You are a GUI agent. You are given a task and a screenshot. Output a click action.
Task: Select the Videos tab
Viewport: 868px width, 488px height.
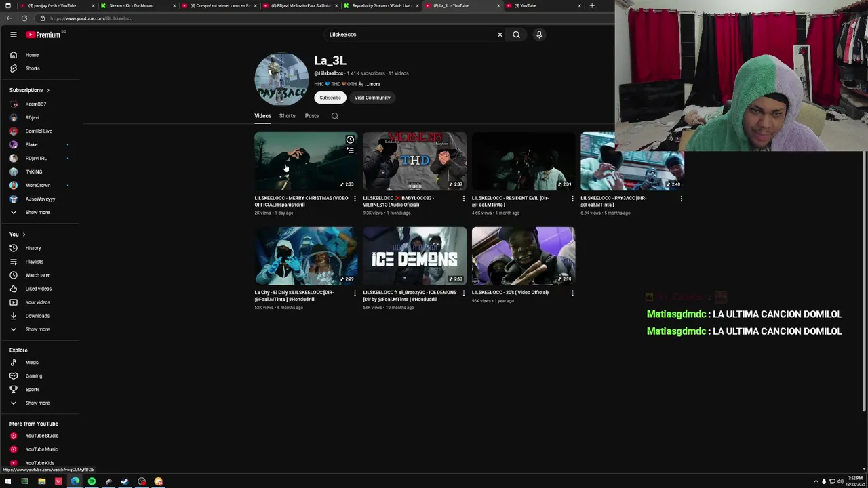coord(262,116)
